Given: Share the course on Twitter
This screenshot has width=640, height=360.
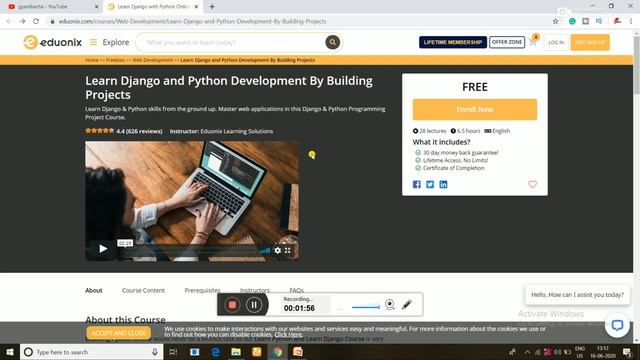Looking at the screenshot, I should (x=430, y=184).
